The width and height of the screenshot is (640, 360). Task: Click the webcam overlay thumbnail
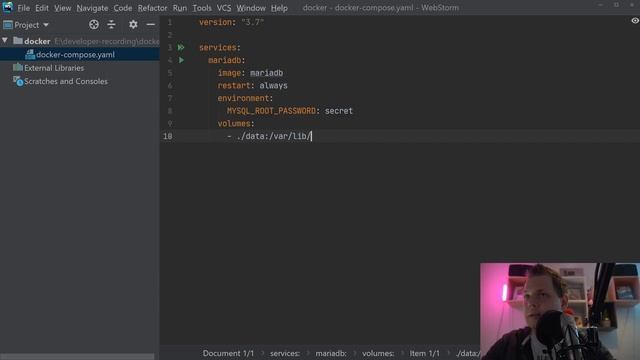click(560, 311)
